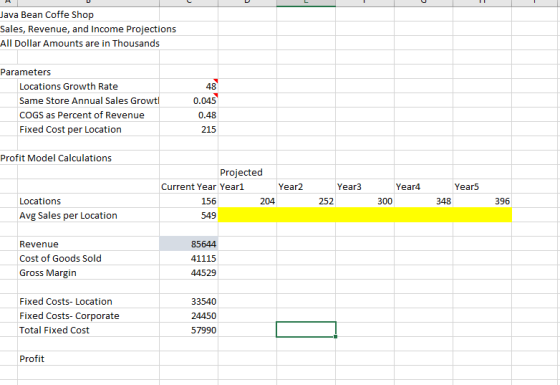
Task: Select the Gross Margin label
Action: 48,273
